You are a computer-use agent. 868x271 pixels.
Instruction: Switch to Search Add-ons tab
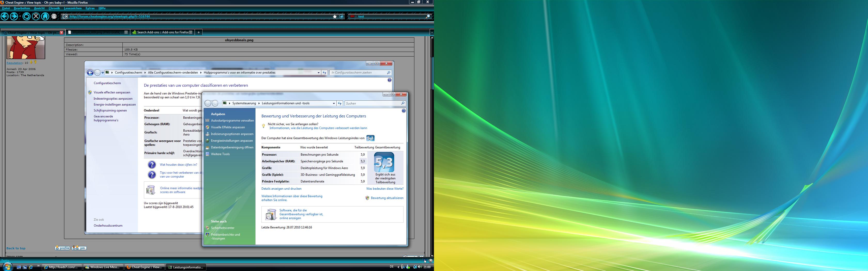click(162, 32)
